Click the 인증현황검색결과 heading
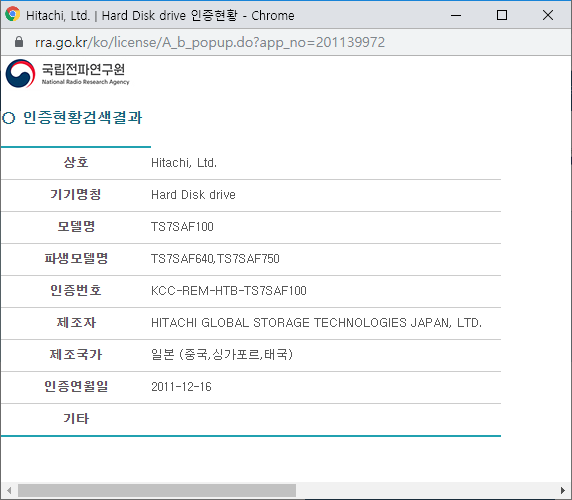Image resolution: width=572 pixels, height=500 pixels. (82, 117)
